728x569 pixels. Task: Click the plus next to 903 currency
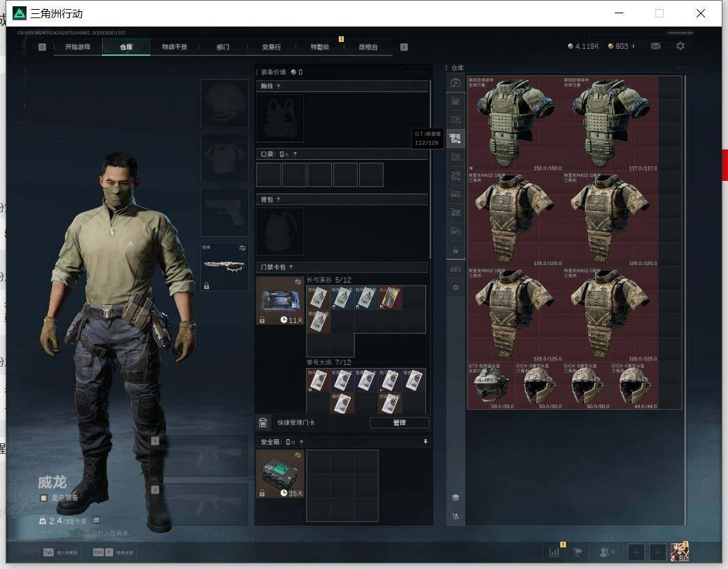(x=633, y=46)
